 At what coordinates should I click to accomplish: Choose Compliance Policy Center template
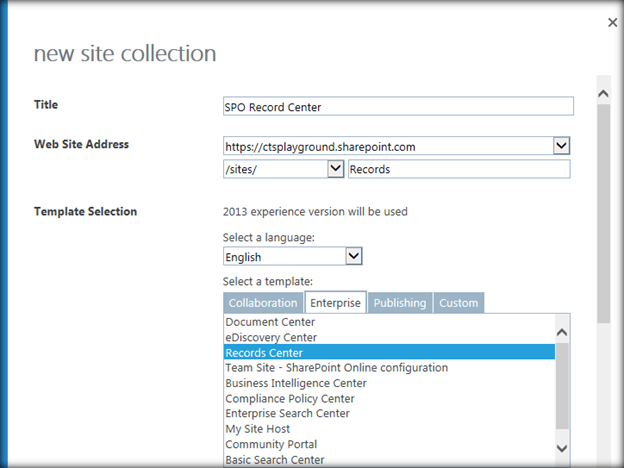tap(288, 399)
